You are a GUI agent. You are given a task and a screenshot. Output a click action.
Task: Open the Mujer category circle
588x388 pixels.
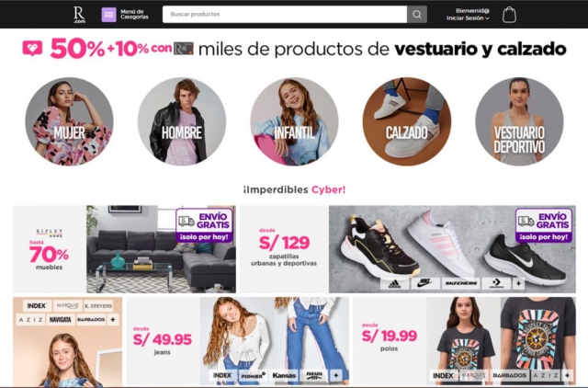pos(70,121)
